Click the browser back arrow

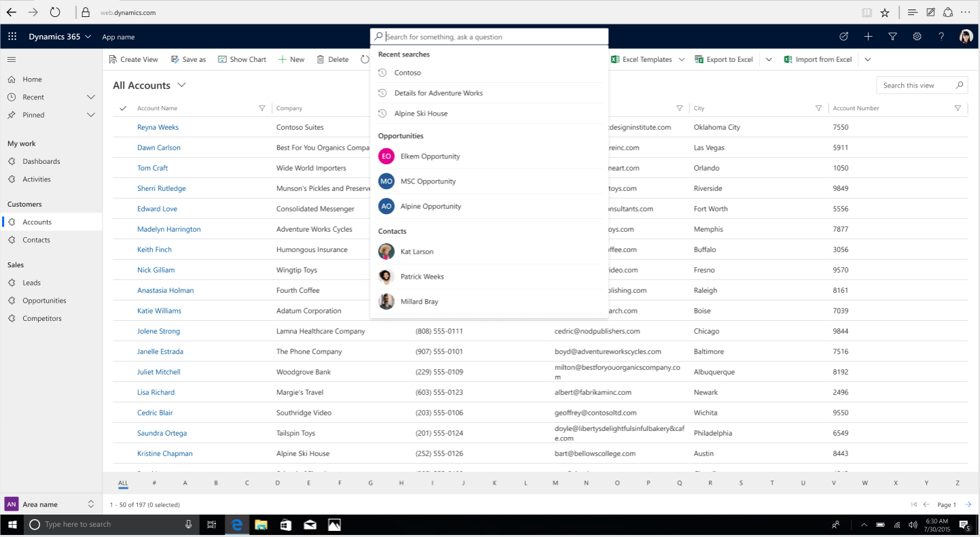(11, 12)
